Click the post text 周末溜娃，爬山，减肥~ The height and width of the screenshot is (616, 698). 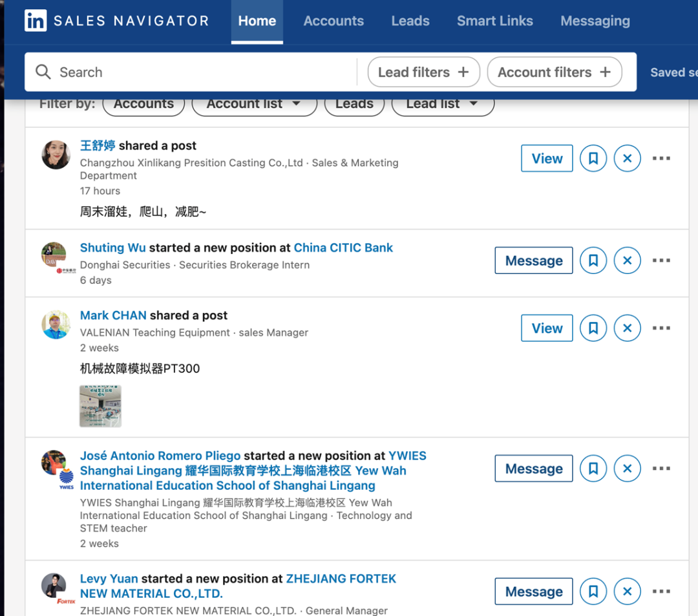pyautogui.click(x=143, y=211)
